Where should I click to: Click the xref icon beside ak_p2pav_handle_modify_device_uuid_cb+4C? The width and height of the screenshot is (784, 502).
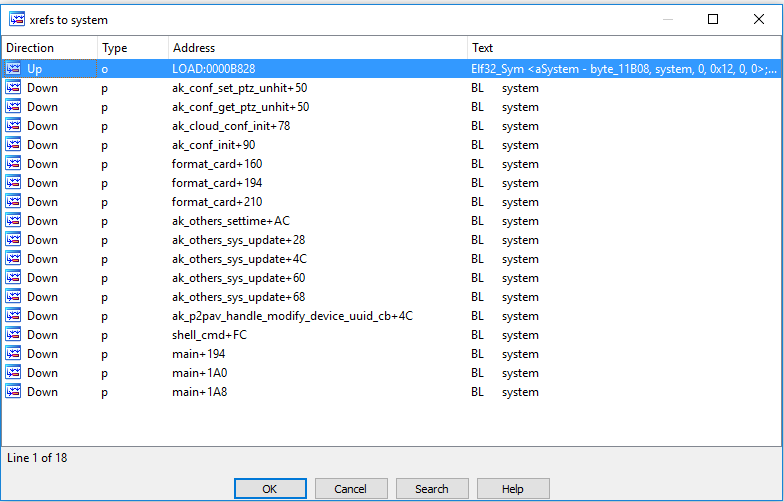coord(14,316)
